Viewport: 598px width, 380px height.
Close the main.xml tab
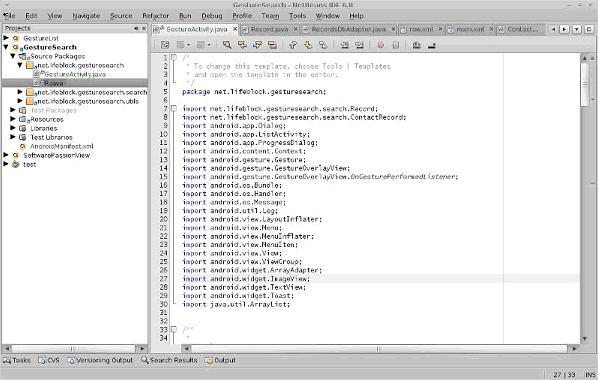click(x=491, y=29)
